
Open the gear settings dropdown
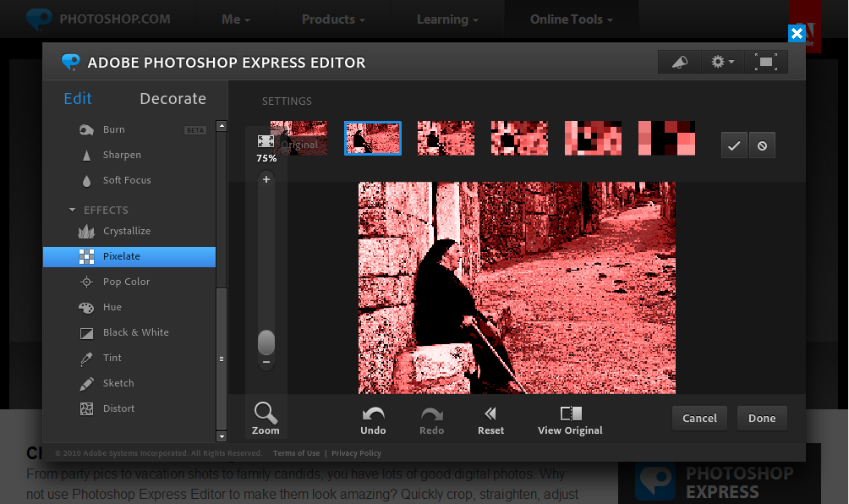point(723,62)
